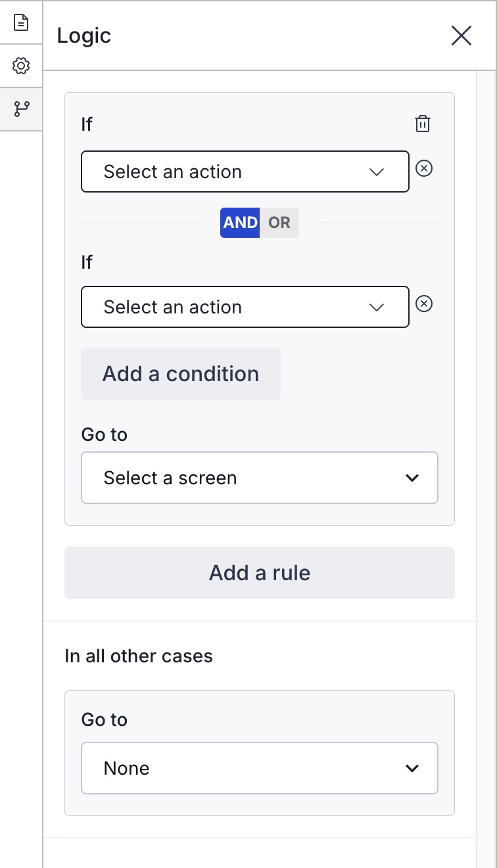Open second 'Select an action' dropdown
Screen dimensions: 497x868
pos(245,308)
